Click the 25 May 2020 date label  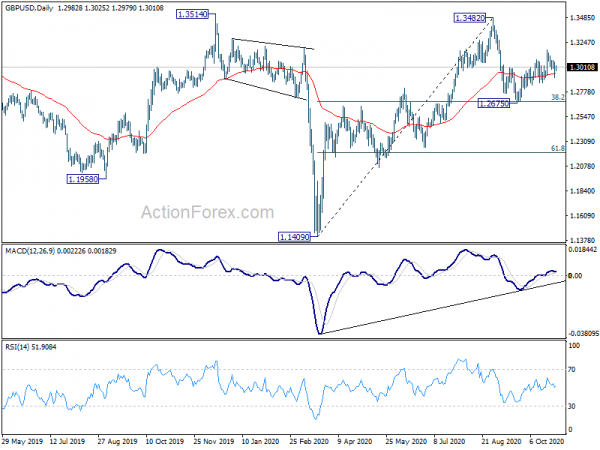point(405,441)
